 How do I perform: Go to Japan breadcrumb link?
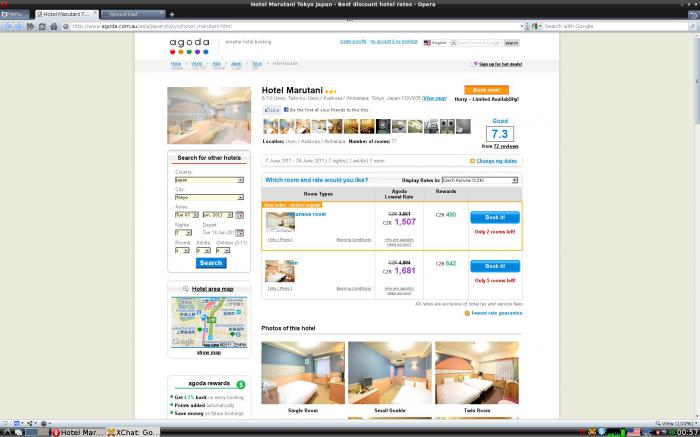click(236, 64)
